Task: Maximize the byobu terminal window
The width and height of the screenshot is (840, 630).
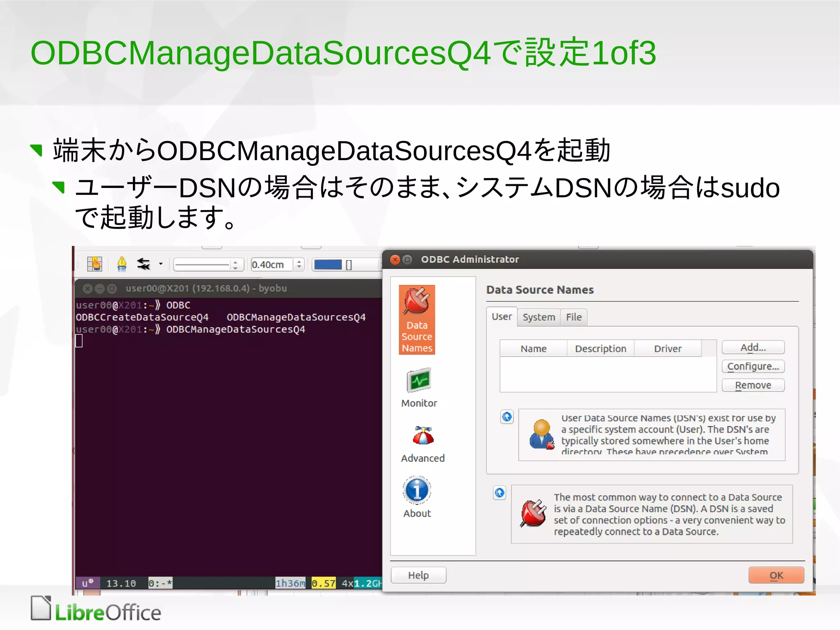Action: point(112,289)
